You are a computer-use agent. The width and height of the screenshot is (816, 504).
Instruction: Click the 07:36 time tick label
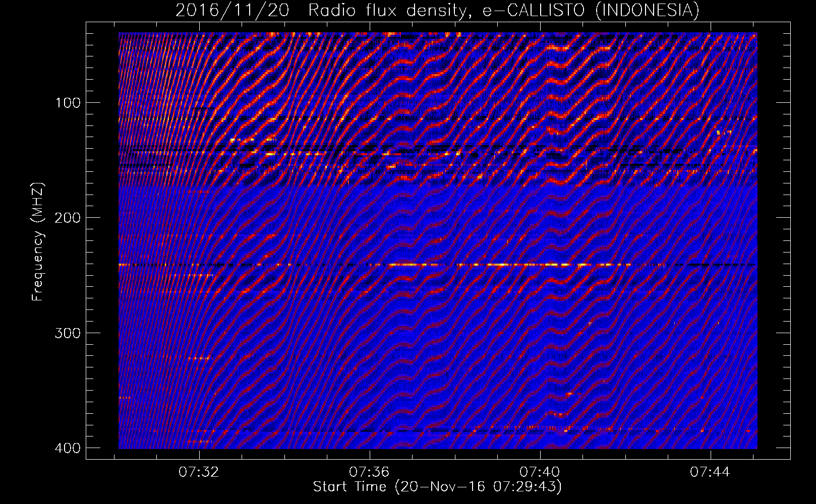(370, 472)
